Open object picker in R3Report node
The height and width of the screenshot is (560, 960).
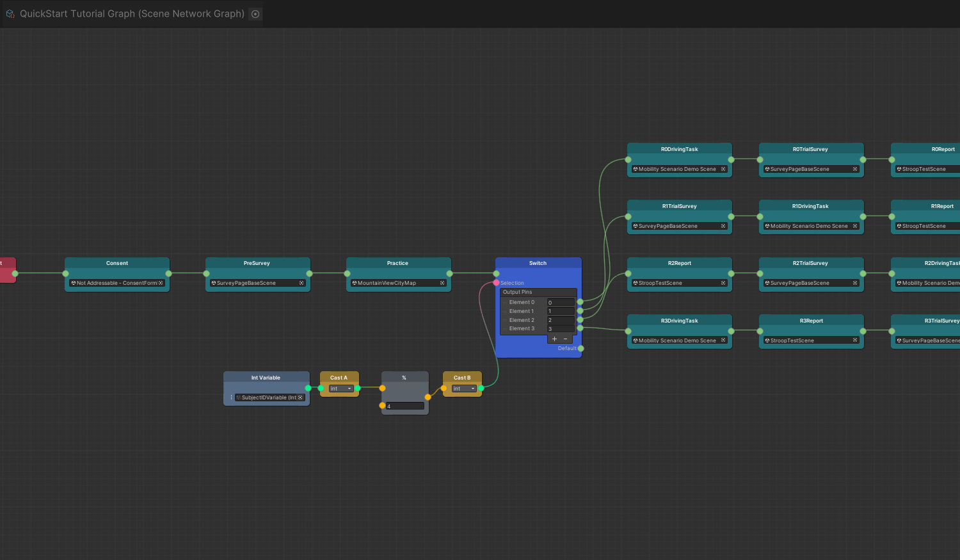point(855,340)
